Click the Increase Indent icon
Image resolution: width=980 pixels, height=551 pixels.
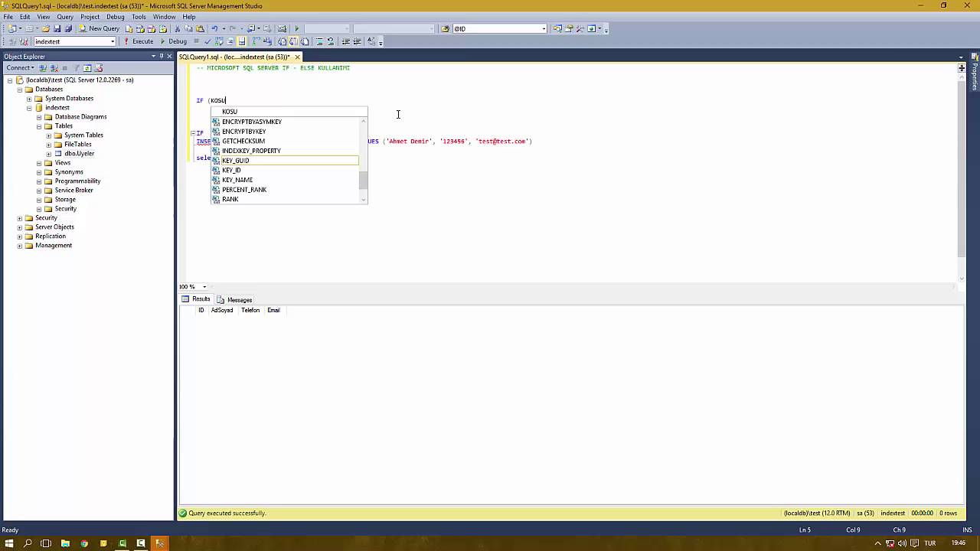(357, 41)
